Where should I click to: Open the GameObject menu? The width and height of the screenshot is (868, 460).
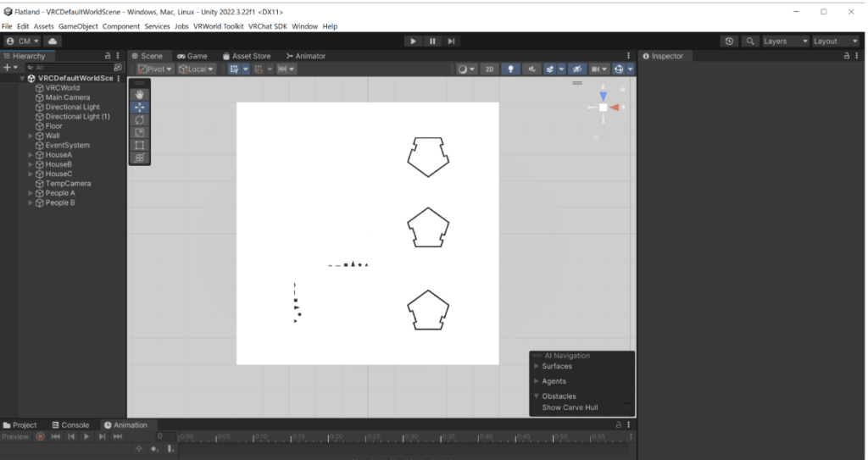[78, 26]
